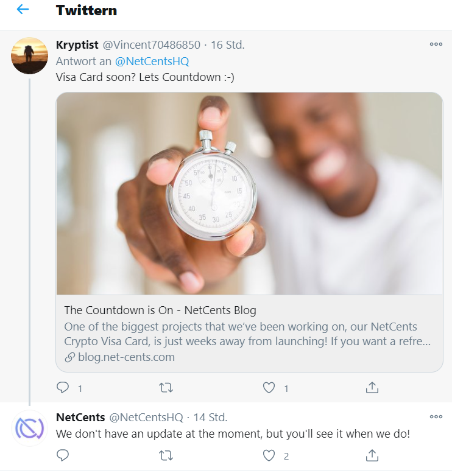Click 'The Countdown is On' card title
Screen dimensions: 452x476
point(160,310)
